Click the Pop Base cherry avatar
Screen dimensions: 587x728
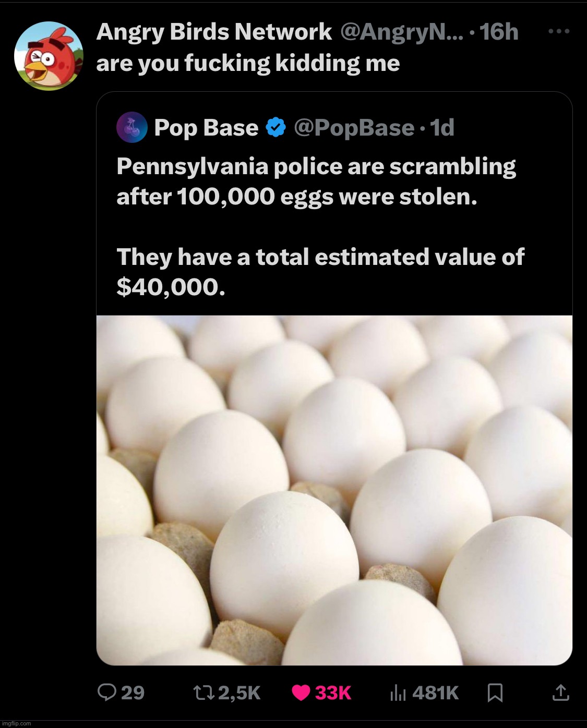pos(131,127)
